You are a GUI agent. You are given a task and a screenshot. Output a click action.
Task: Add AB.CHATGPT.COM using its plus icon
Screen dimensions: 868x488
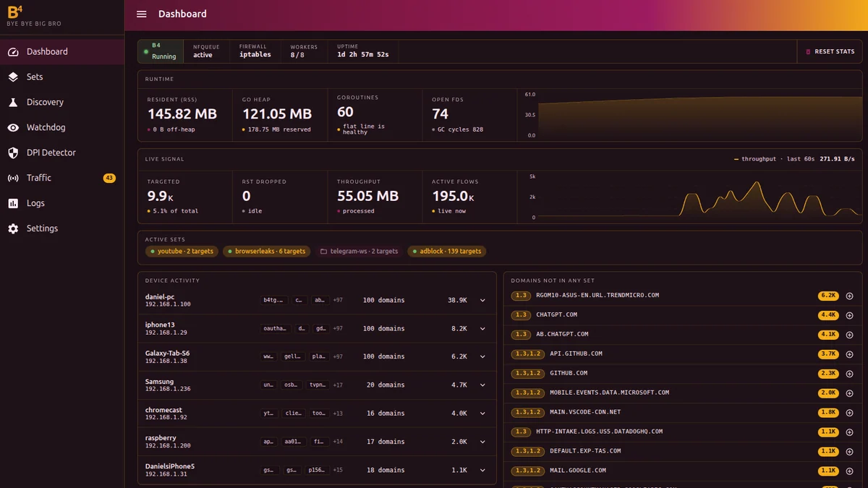(849, 335)
